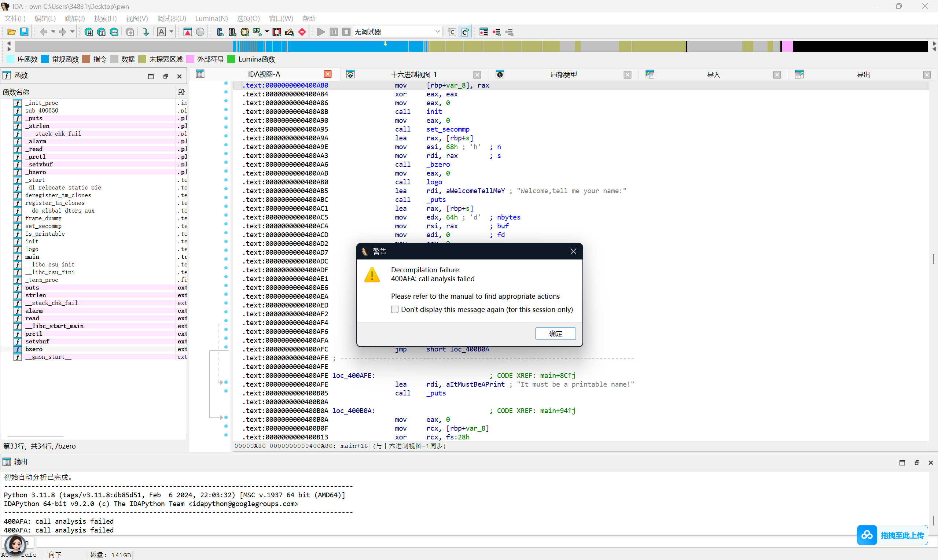Click the yellow position marker in navigation band
The height and width of the screenshot is (560, 938).
pos(385,44)
